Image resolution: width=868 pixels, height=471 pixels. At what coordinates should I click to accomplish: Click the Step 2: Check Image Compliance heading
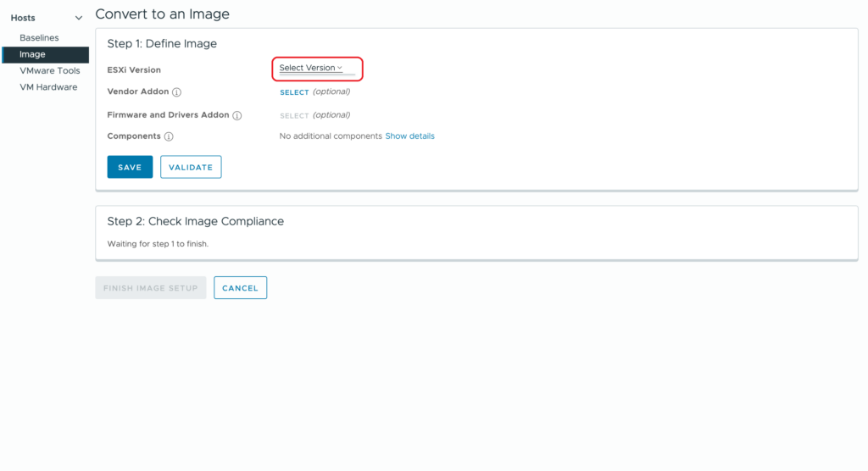click(195, 221)
